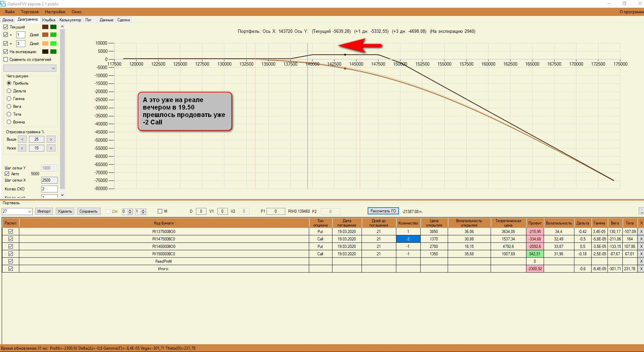Switch to the Лог tab
Screen dimensions: 644x352
[x=89, y=20]
